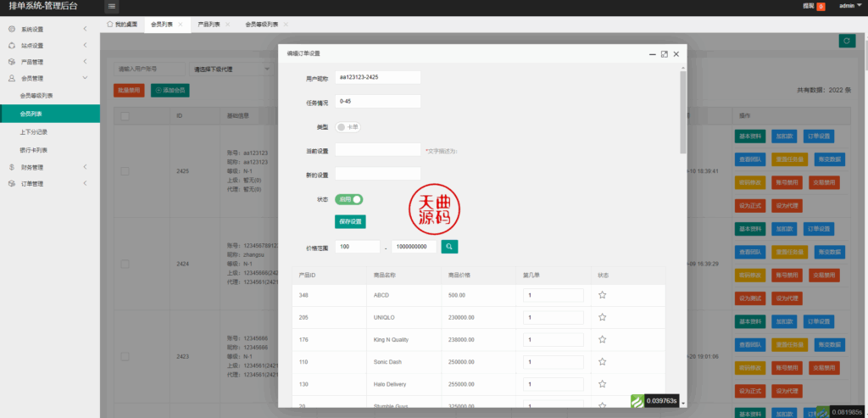
Task: Maximize the 编辑订单设置 dialog
Action: 665,54
